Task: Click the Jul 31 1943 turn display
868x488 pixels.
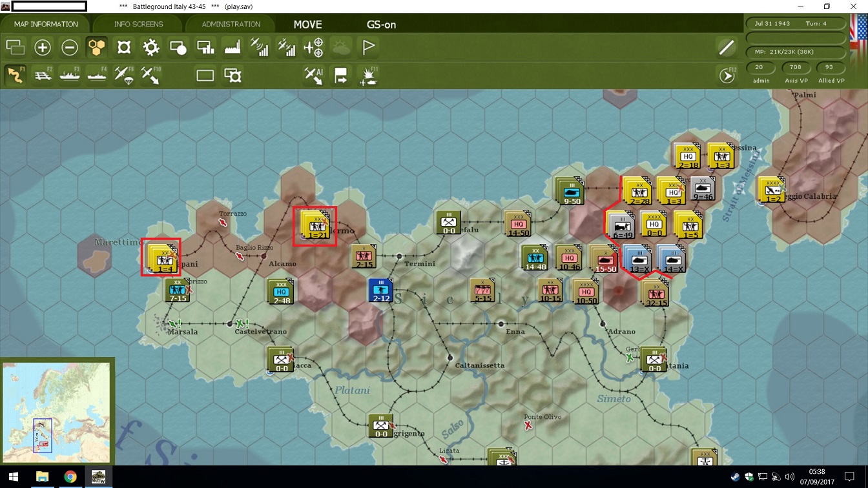Action: tap(796, 24)
